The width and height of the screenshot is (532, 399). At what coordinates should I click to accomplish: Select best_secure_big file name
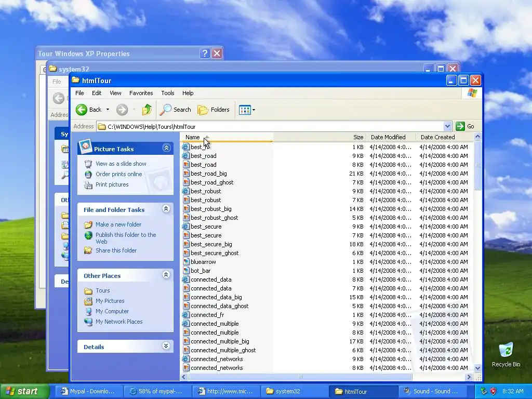[211, 244]
